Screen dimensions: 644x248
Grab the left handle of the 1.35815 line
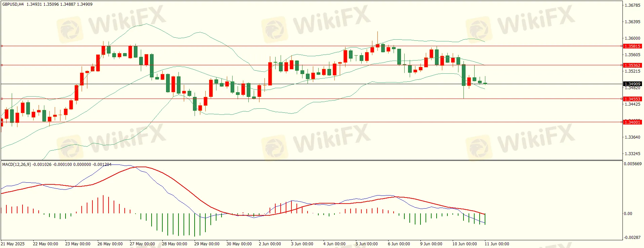[x=2, y=46]
